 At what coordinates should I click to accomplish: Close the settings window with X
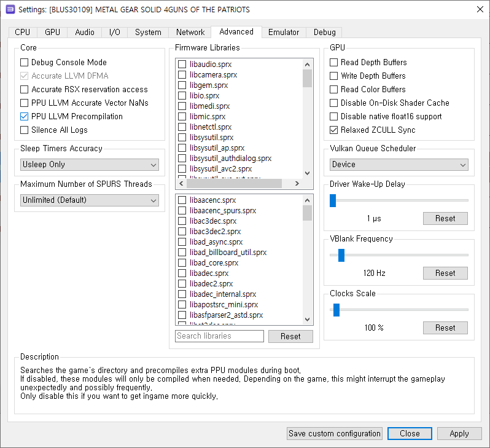point(480,9)
